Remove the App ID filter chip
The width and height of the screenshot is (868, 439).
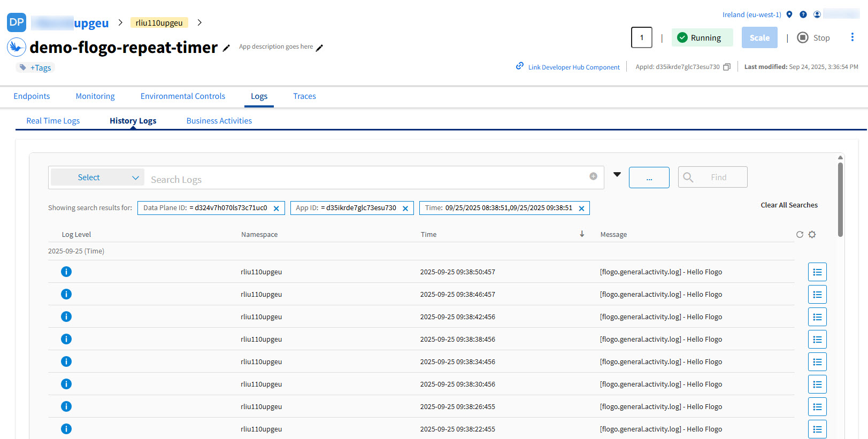click(x=405, y=209)
